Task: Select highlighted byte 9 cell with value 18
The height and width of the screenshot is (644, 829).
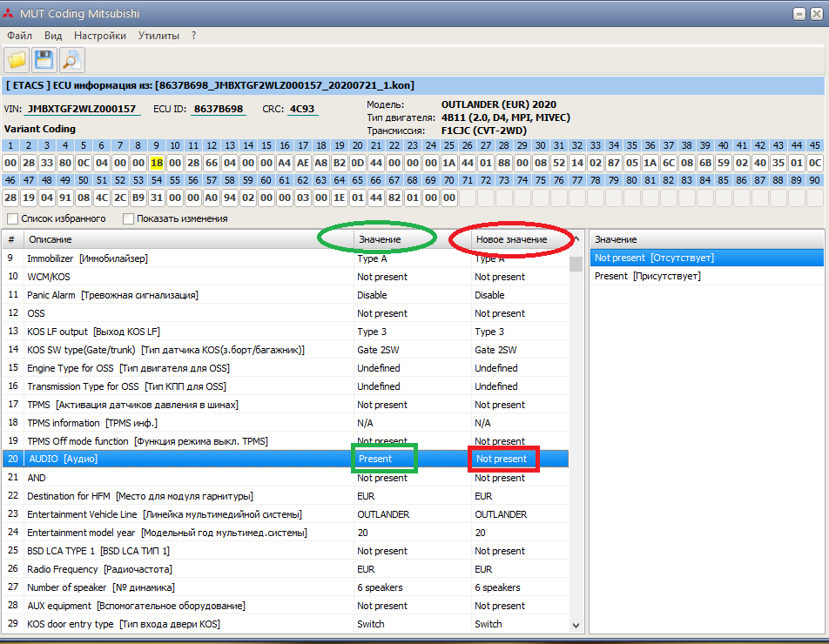Action: point(157,163)
